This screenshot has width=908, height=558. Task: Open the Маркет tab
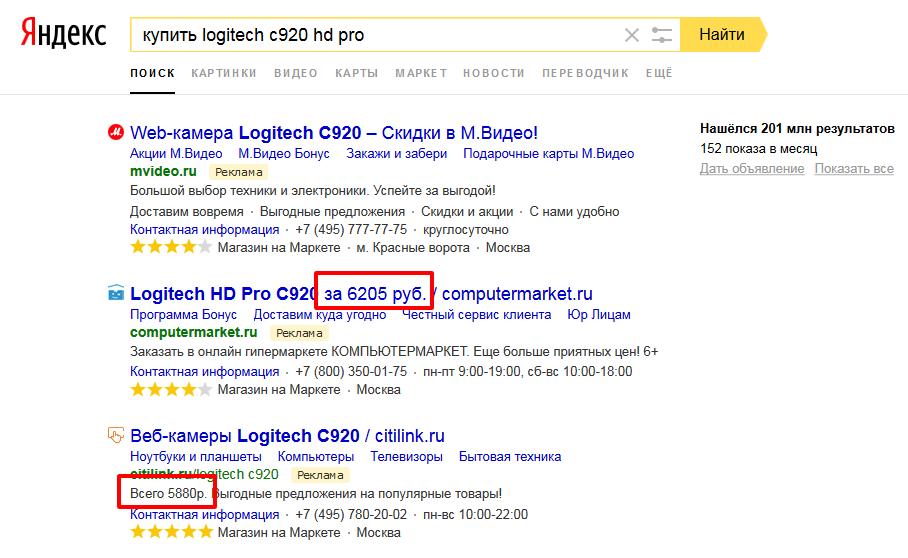(x=421, y=74)
